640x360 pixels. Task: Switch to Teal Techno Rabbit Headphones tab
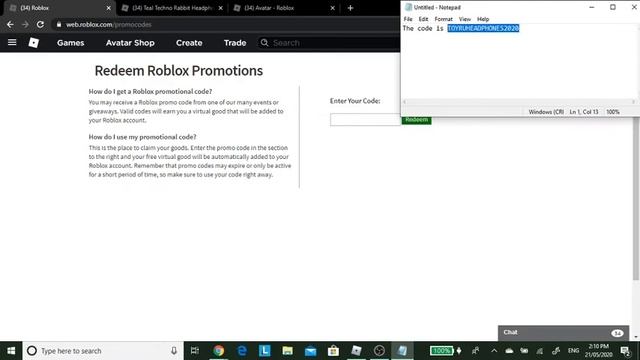[x=172, y=8]
